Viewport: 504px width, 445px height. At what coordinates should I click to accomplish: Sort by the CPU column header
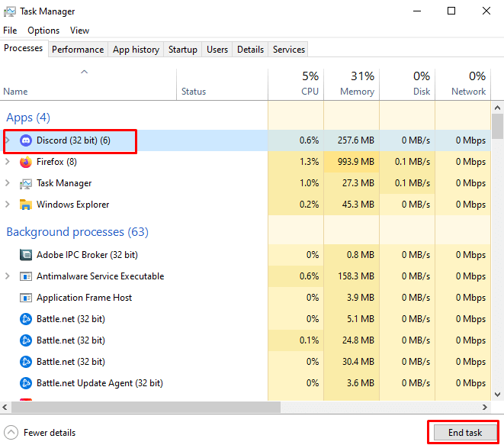[296, 84]
